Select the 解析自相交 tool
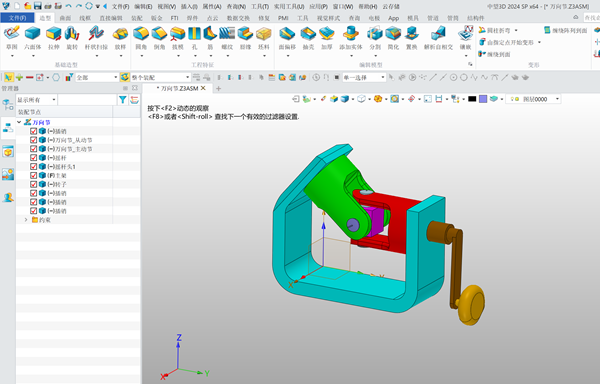 [438, 38]
